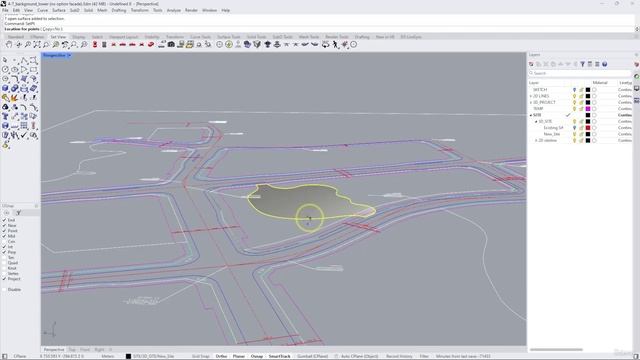Screen dimensions: 640x360
Task: Toggle the Point object snap checkbox
Action: (x=4, y=231)
